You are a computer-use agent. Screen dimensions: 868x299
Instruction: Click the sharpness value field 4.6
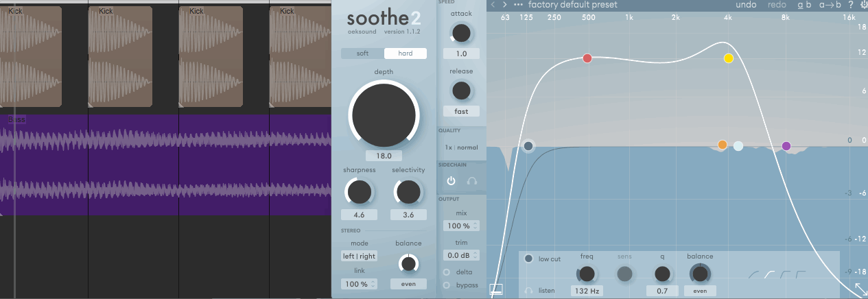(x=359, y=215)
